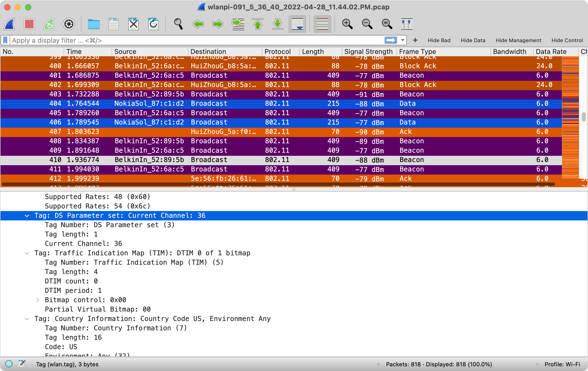Screen dimensions: 588x371
Task: Stop capture with the red square icon
Action: click(x=29, y=24)
